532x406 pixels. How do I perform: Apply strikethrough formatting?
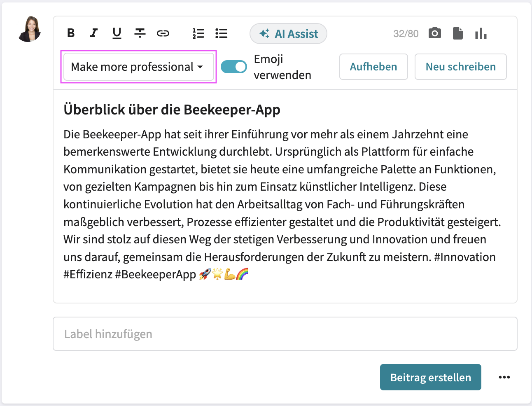coord(140,33)
